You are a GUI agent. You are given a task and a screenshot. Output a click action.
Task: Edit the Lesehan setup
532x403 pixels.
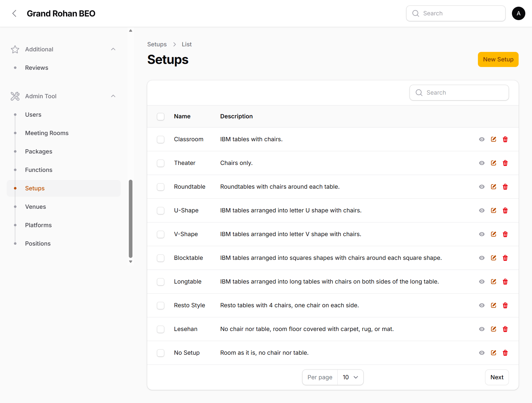coord(494,329)
